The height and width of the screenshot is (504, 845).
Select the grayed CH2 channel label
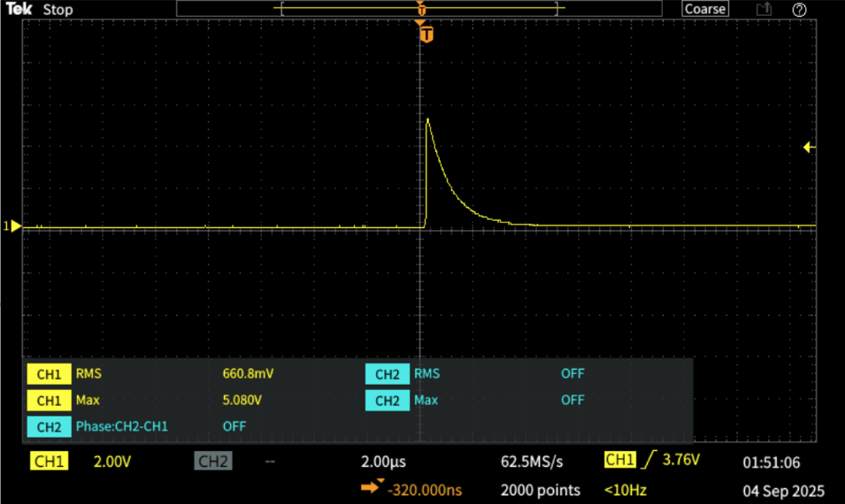[213, 462]
